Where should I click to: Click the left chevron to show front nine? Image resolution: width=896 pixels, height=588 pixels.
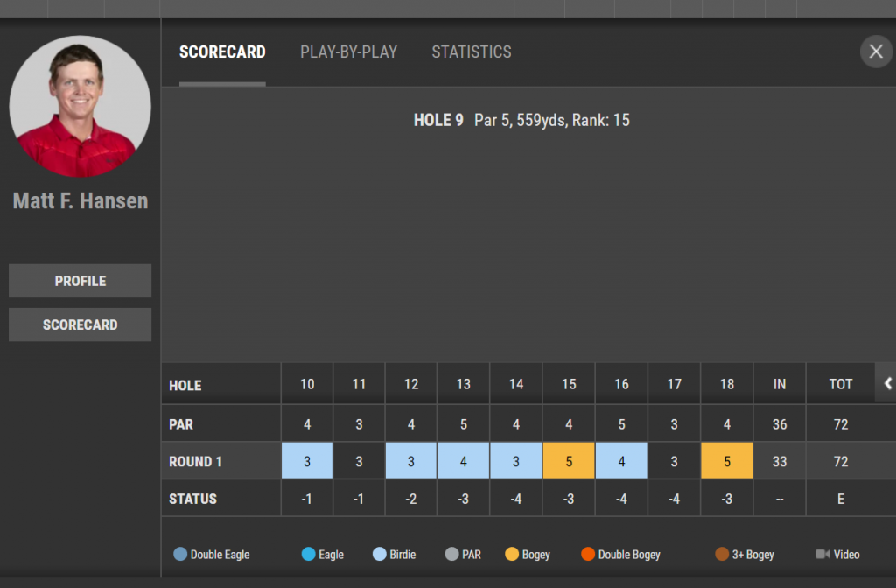[x=887, y=383]
